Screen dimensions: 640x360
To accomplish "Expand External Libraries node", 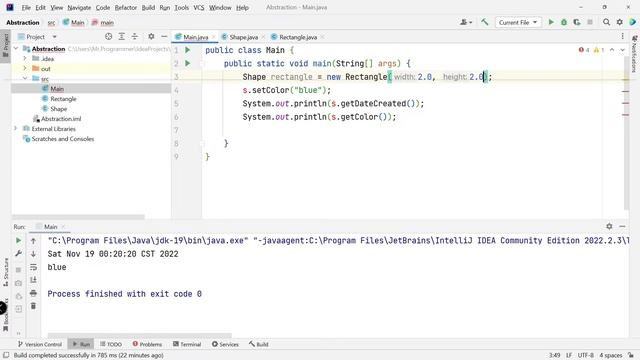I will [x=16, y=129].
